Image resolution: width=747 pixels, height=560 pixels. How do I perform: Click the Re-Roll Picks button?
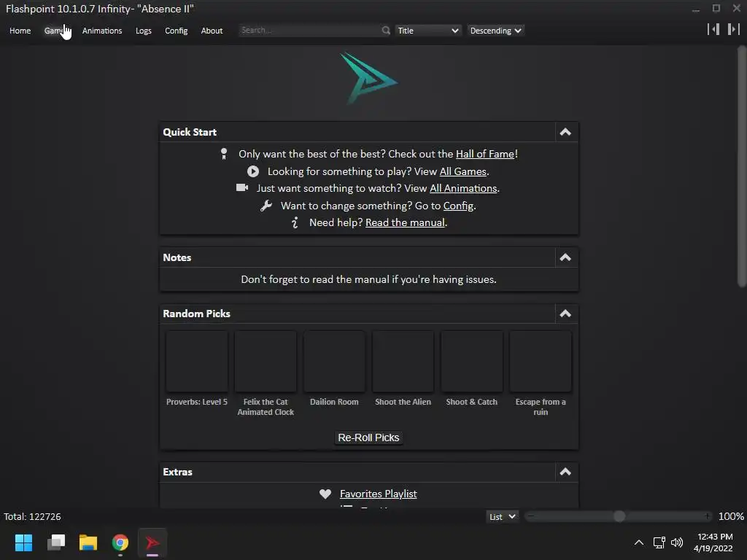tap(368, 437)
